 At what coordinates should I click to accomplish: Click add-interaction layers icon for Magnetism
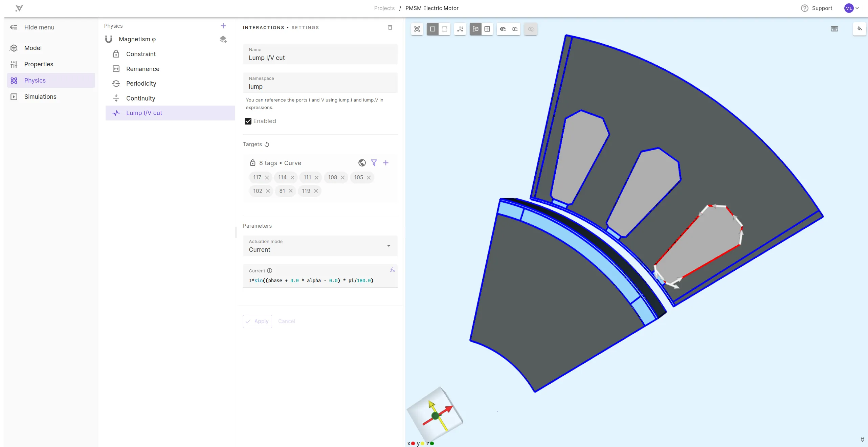coord(223,39)
